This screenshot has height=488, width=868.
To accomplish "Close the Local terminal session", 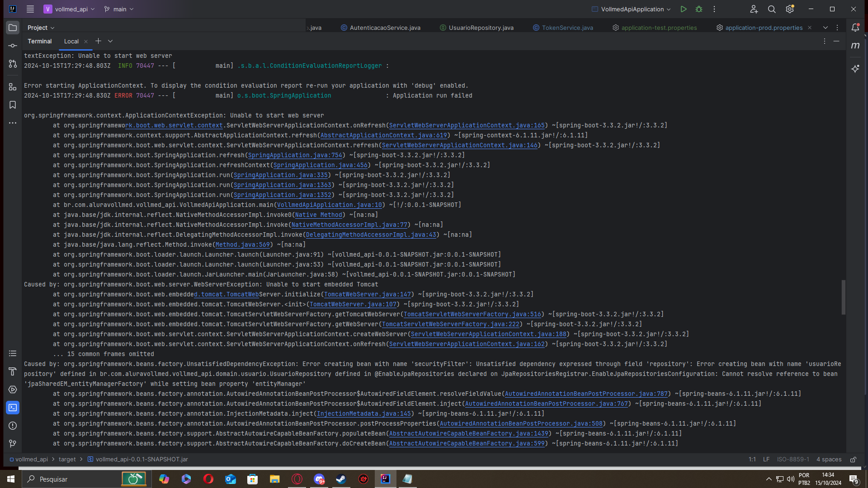I will pos(86,41).
